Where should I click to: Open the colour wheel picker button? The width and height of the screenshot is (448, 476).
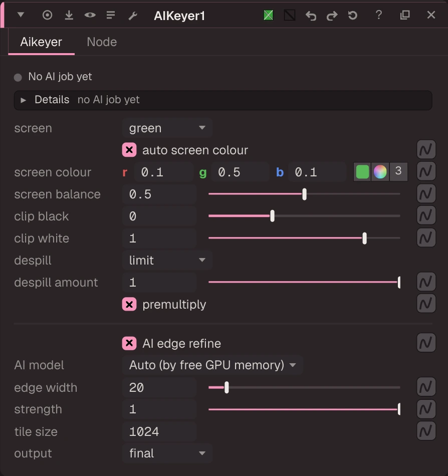pos(380,172)
